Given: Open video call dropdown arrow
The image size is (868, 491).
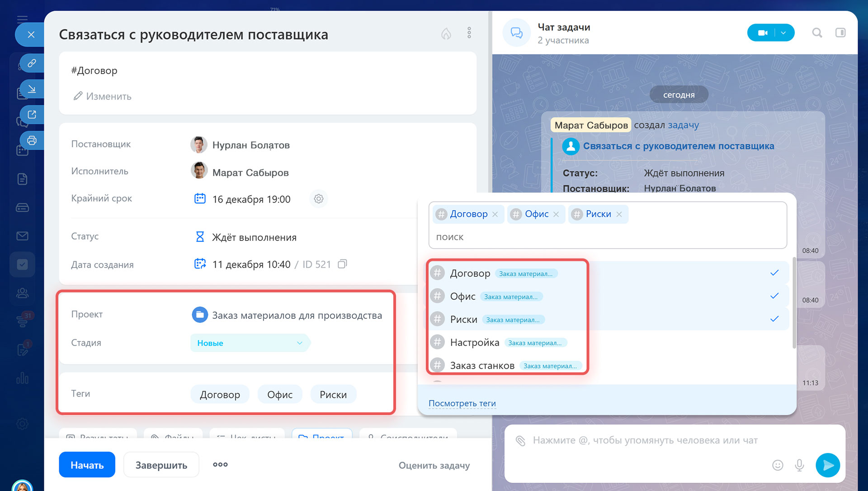Looking at the screenshot, I should [783, 33].
